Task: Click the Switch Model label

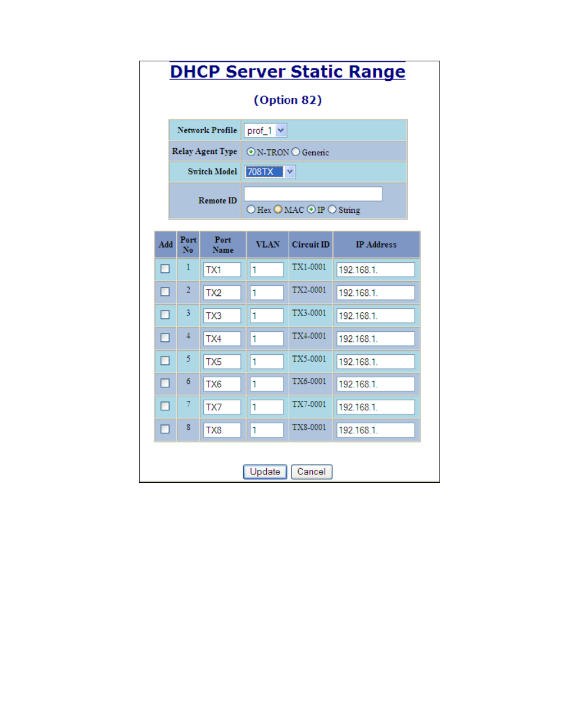Action: coord(212,172)
